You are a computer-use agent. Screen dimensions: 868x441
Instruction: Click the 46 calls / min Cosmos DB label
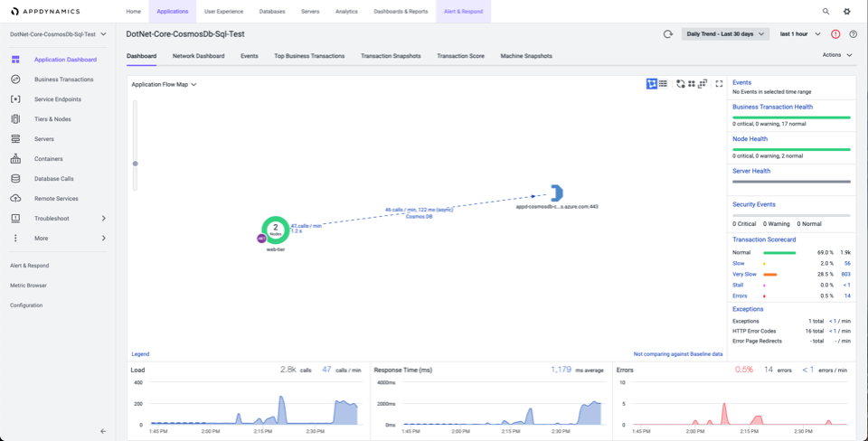(x=419, y=213)
